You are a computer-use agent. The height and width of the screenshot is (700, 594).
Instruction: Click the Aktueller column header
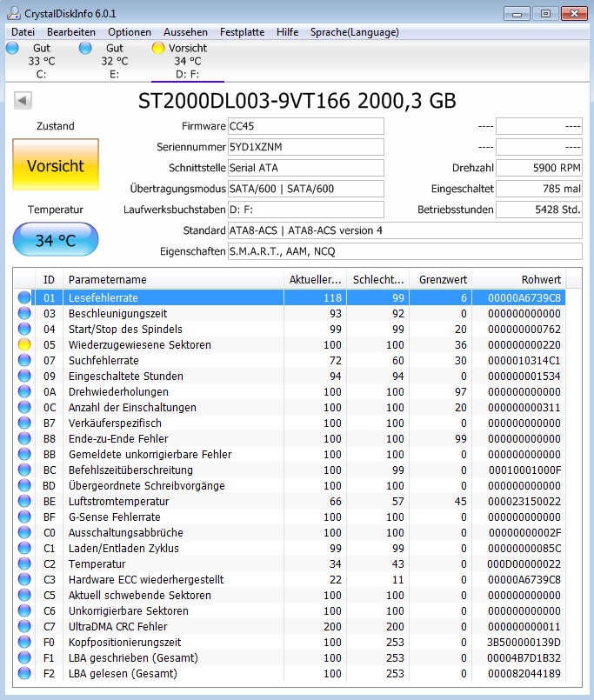316,280
